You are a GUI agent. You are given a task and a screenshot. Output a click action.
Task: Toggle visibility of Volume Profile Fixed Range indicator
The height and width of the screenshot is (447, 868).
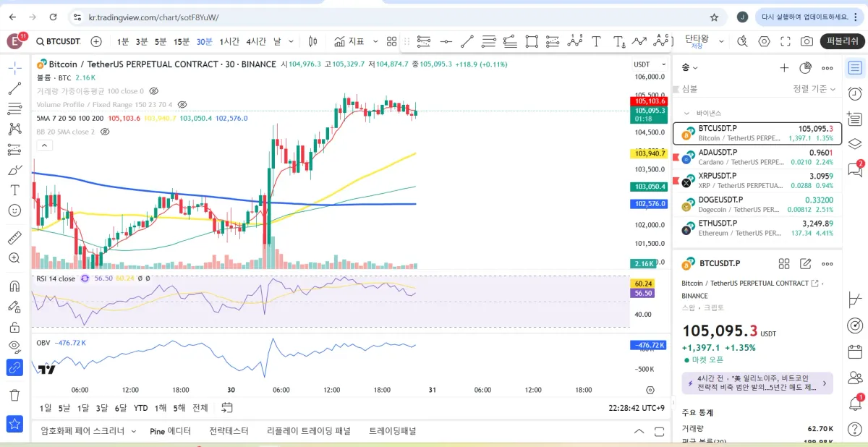(182, 105)
